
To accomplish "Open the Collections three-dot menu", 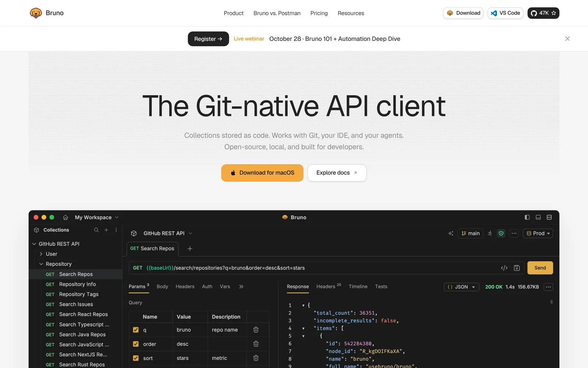I will click(116, 230).
